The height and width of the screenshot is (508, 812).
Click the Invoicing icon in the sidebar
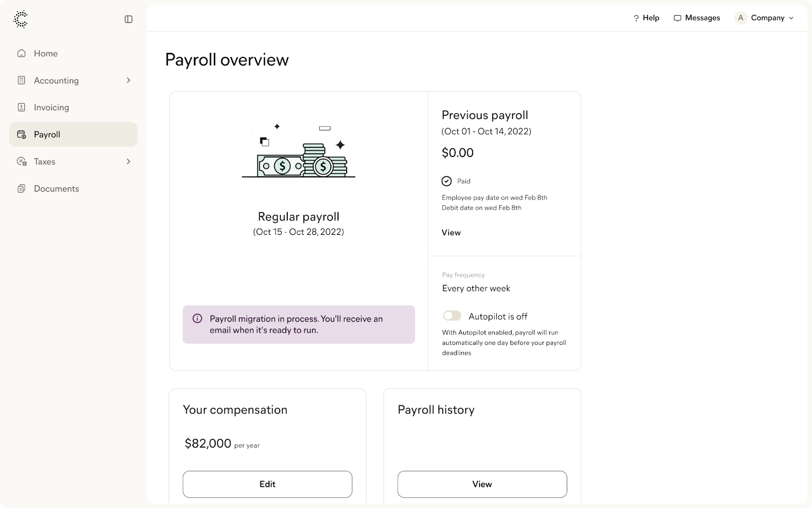click(x=21, y=107)
